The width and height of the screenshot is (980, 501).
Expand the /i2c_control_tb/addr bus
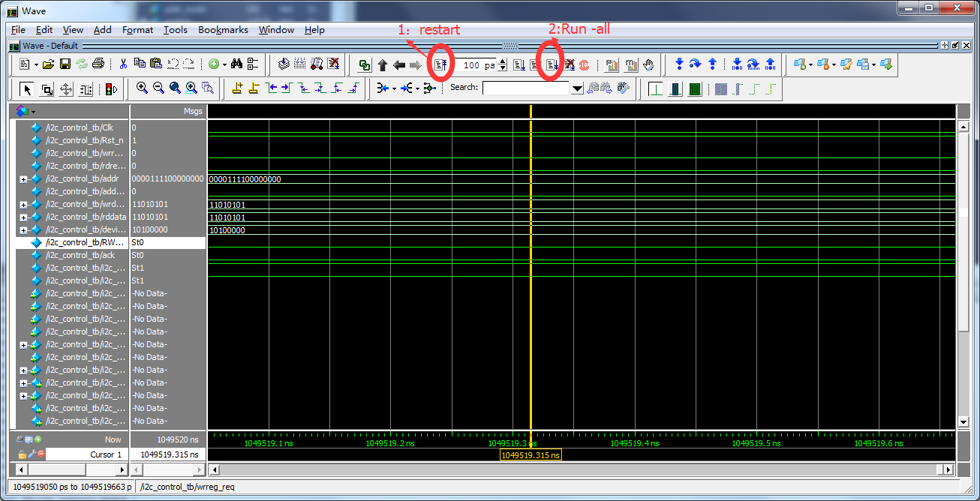click(23, 178)
